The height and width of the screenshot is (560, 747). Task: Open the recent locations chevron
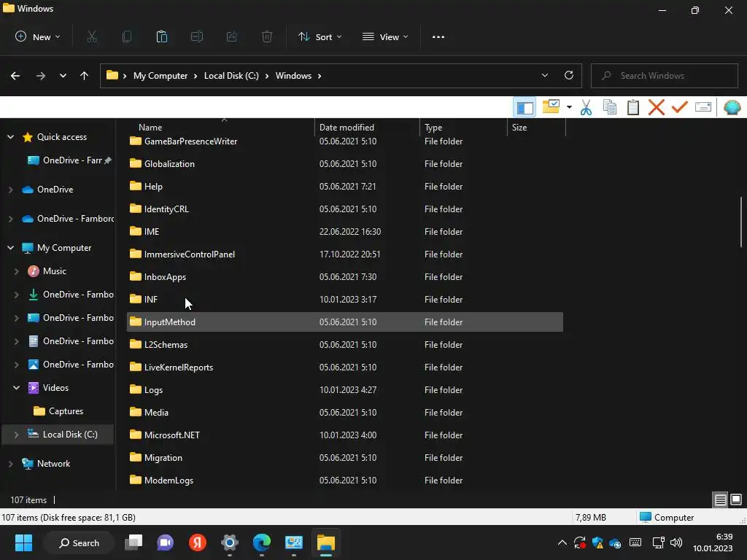[x=63, y=76]
